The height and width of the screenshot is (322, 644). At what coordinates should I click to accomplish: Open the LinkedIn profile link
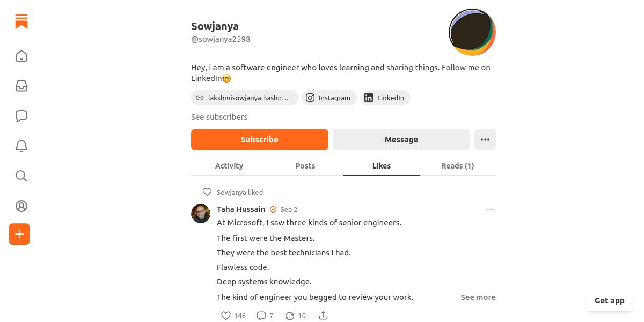pyautogui.click(x=385, y=98)
